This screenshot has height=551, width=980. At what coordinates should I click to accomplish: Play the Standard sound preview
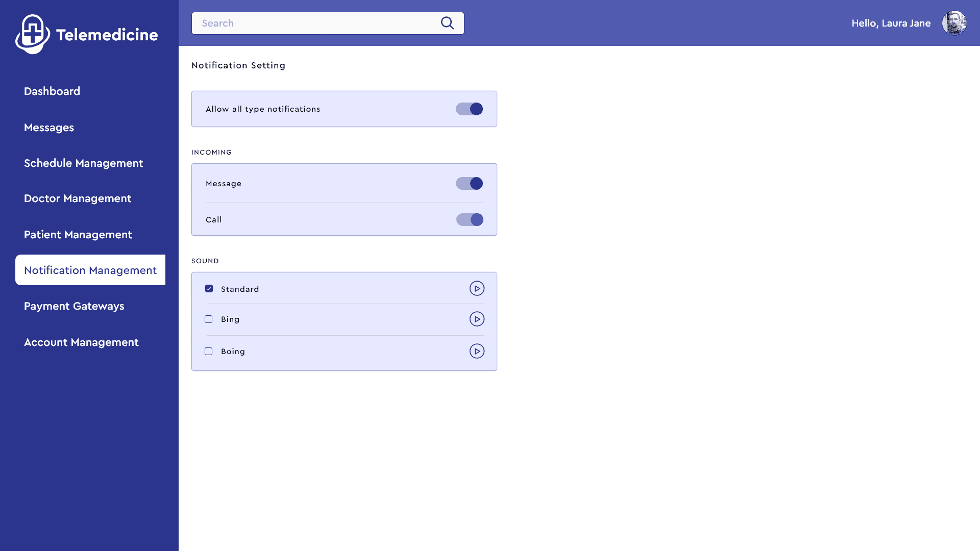[477, 289]
